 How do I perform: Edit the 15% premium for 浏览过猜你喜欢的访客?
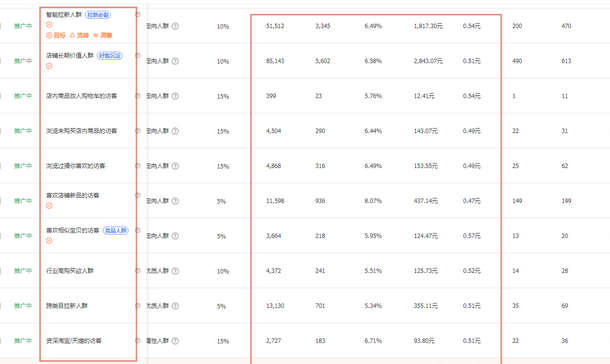[223, 166]
